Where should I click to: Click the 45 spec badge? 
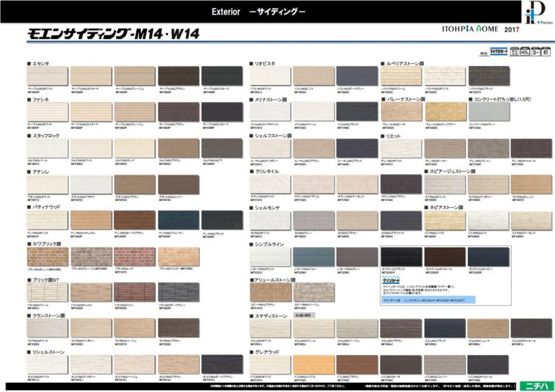[x=525, y=51]
